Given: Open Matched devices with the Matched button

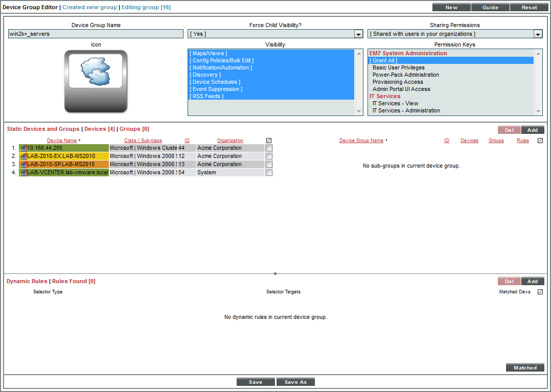Looking at the screenshot, I should (x=524, y=367).
